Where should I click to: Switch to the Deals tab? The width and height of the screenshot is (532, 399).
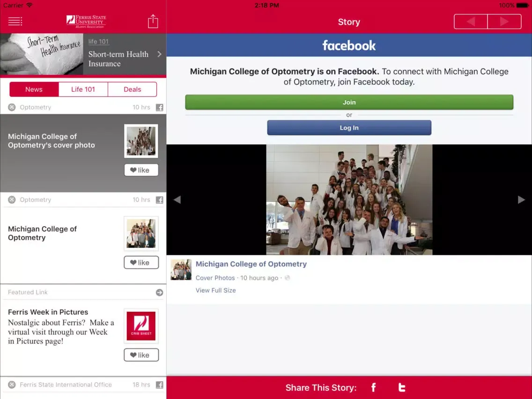click(x=133, y=89)
